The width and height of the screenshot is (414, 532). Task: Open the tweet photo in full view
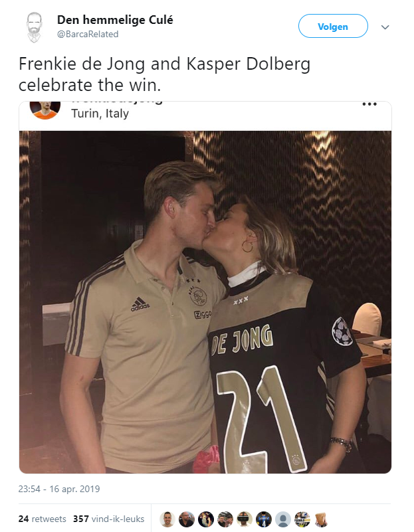pyautogui.click(x=205, y=302)
